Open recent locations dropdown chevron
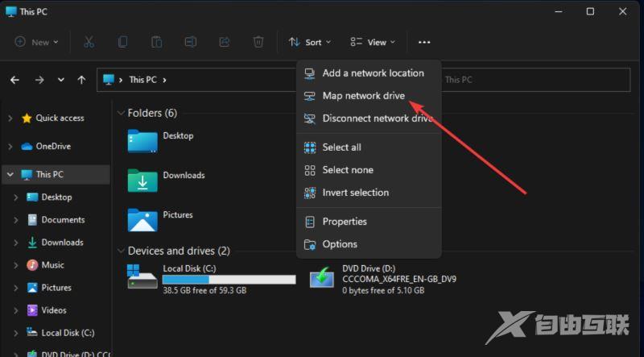This screenshot has width=644, height=357. pyautogui.click(x=61, y=80)
